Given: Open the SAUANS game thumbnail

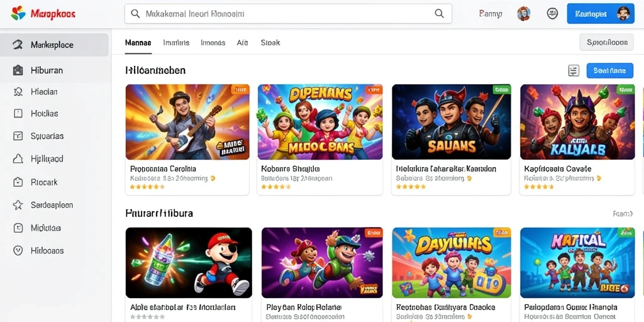Looking at the screenshot, I should tap(451, 122).
